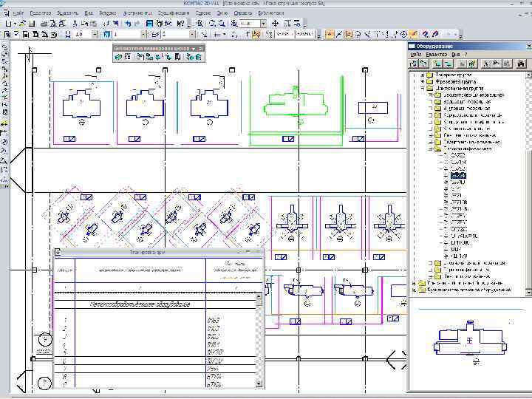The height and width of the screenshot is (399, 532).
Task: Open Редактор menu in Оборудование panel
Action: pos(437,55)
